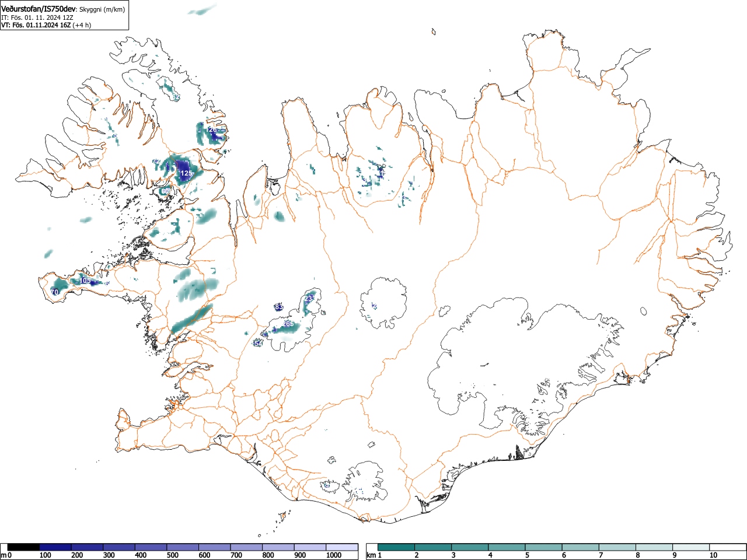This screenshot has height=560, width=747.
Task: Select the 1–2 km dark teal swatch
Action: [x=396, y=547]
